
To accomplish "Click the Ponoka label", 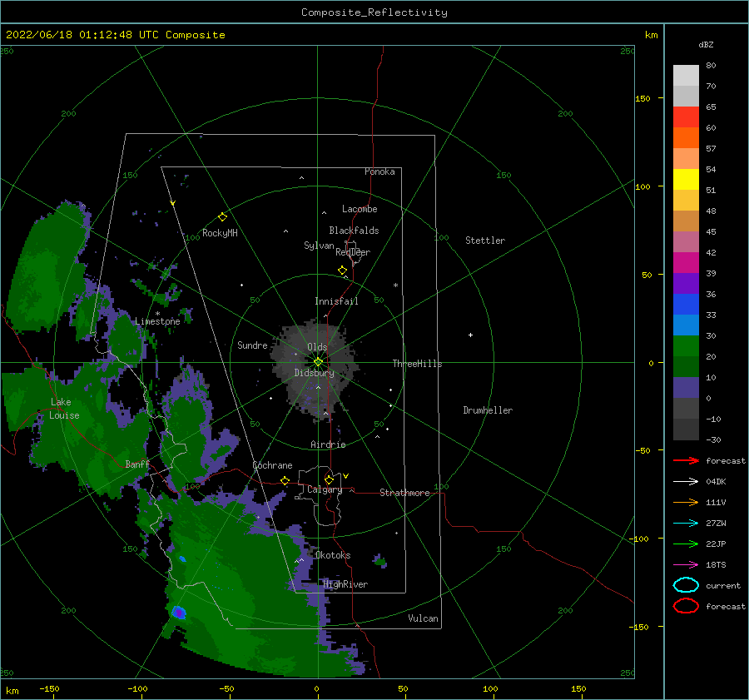I will [379, 171].
